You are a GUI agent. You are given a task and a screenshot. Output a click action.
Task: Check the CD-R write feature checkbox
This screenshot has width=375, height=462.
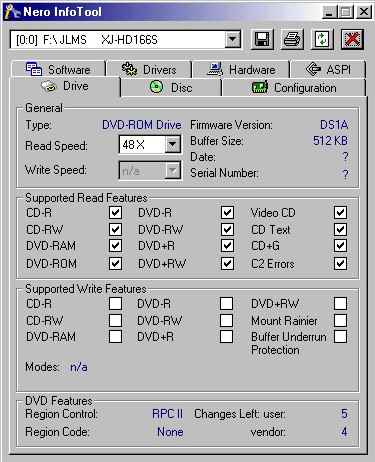115,304
